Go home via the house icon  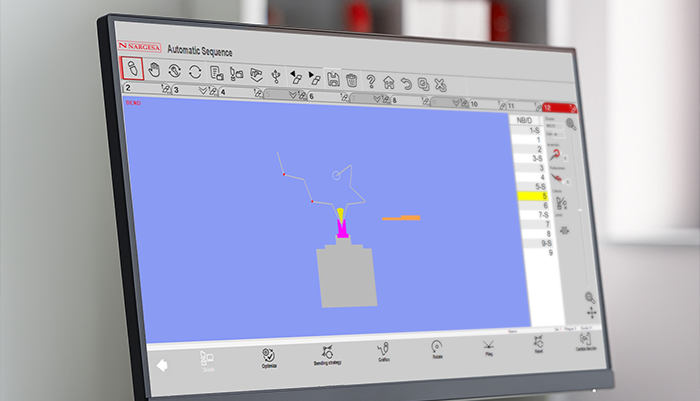tap(388, 82)
